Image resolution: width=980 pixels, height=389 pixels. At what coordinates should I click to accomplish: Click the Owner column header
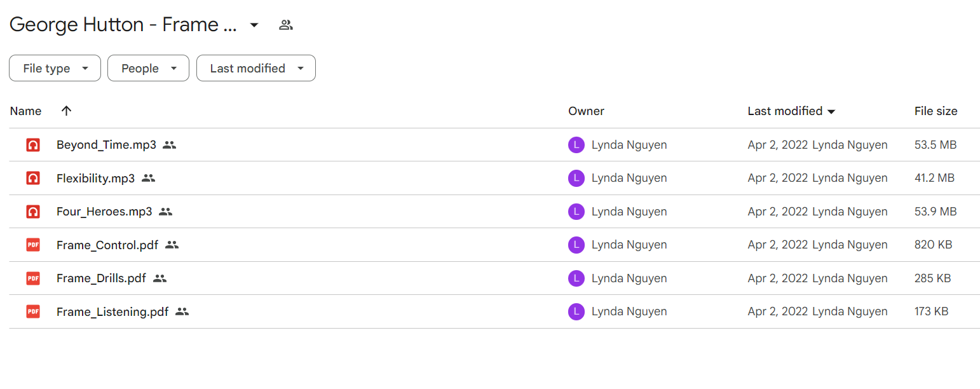click(586, 111)
